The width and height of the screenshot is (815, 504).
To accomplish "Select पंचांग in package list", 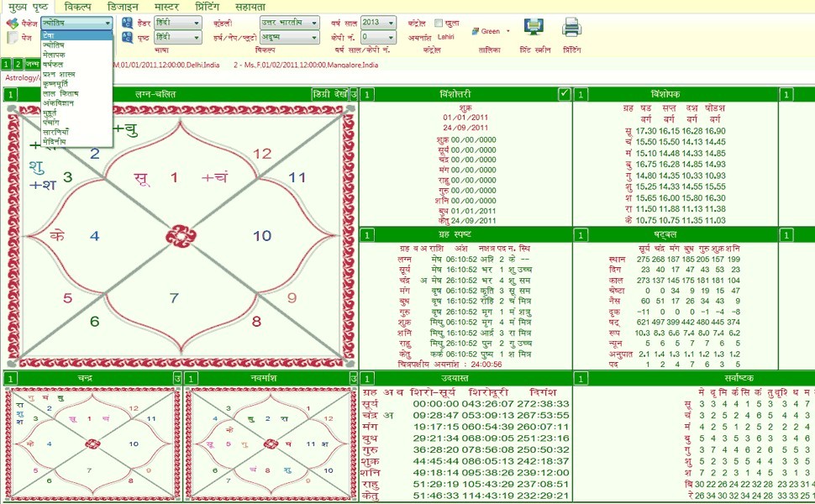I will pyautogui.click(x=77, y=122).
